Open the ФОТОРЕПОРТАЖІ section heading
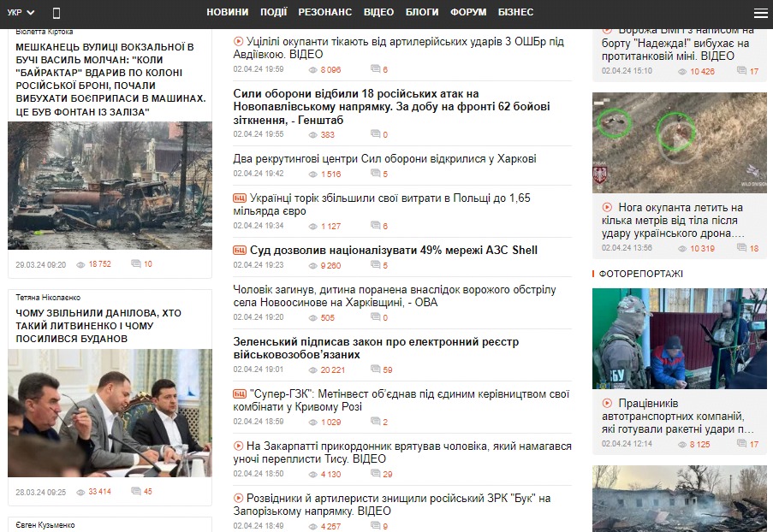The height and width of the screenshot is (532, 773). [640, 274]
